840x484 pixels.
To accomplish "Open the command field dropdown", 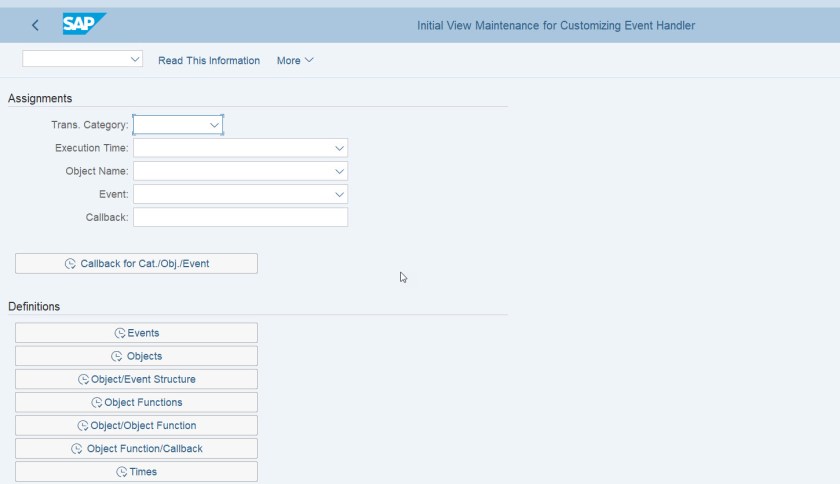I will (x=136, y=60).
